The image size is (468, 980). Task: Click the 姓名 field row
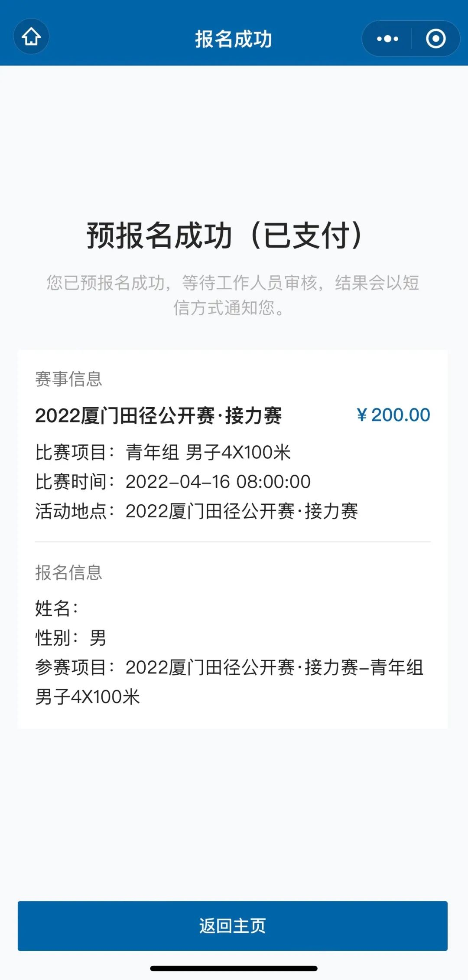pyautogui.click(x=57, y=608)
